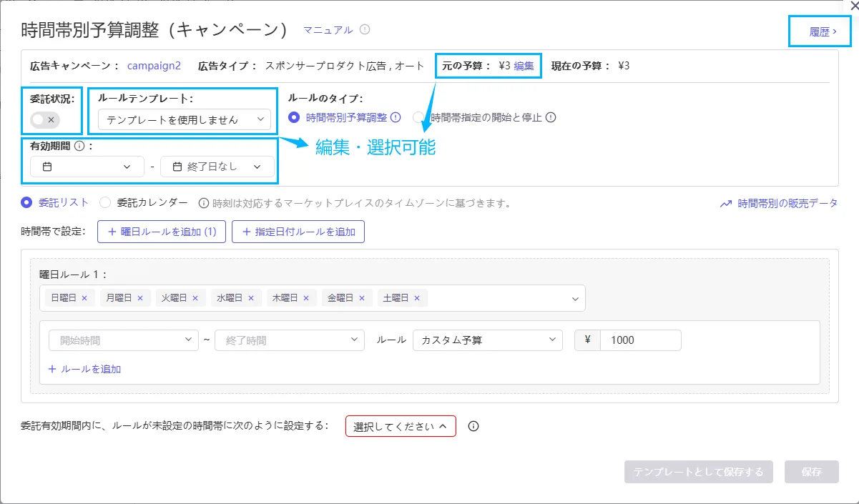The height and width of the screenshot is (504, 859).
Task: Click the 1000 yen budget input
Action: click(x=641, y=340)
